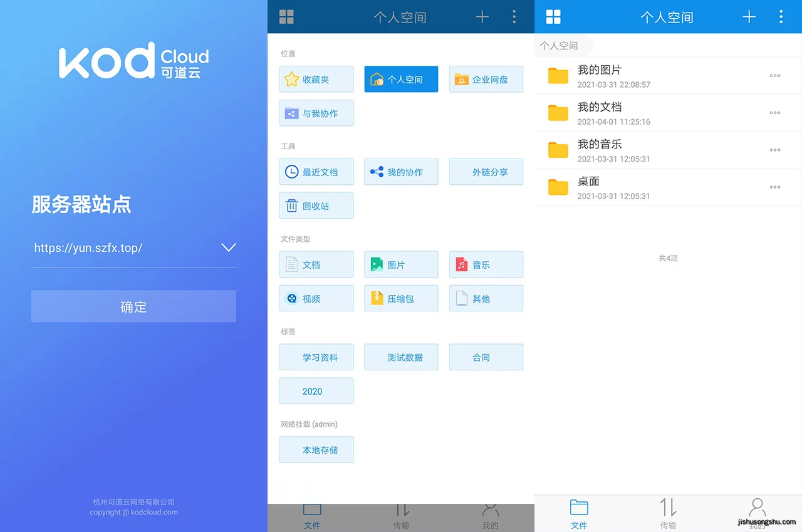Open more options for 我的文档
The width and height of the screenshot is (802, 532).
click(x=775, y=113)
